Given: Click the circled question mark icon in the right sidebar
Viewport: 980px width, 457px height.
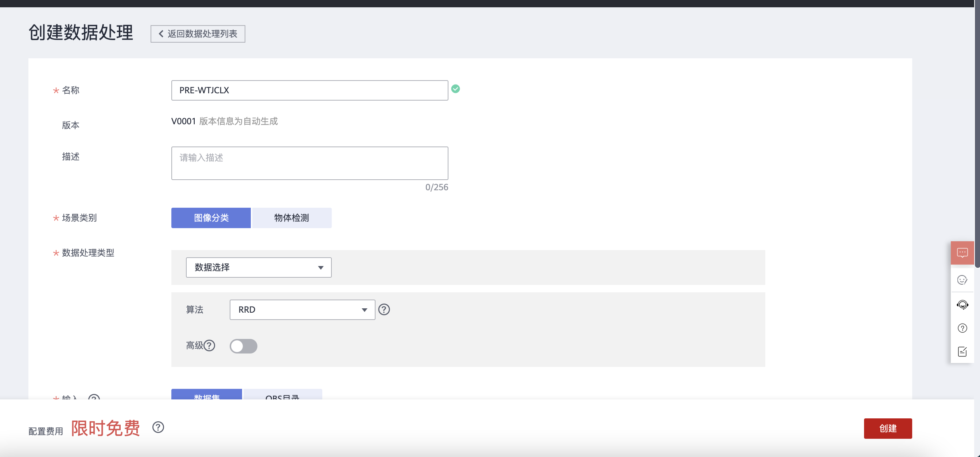Looking at the screenshot, I should tap(962, 328).
